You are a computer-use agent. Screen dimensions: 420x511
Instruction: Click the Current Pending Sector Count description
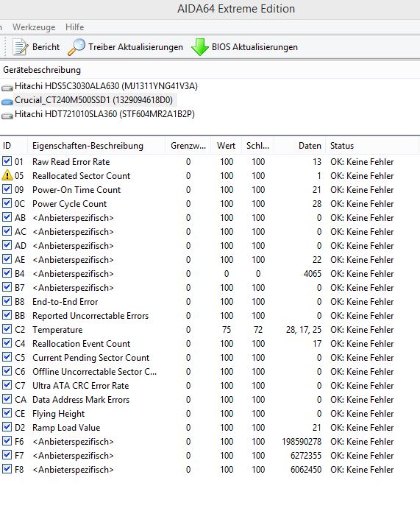(x=90, y=358)
